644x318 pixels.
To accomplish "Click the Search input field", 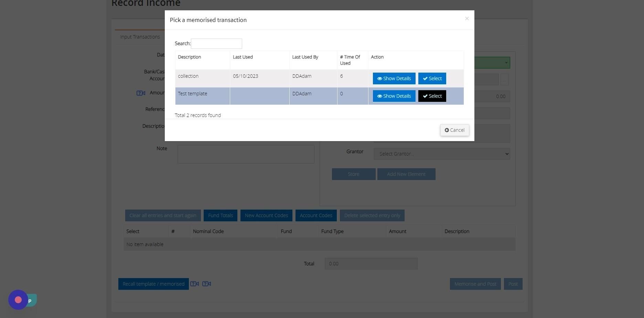I will 216,44.
